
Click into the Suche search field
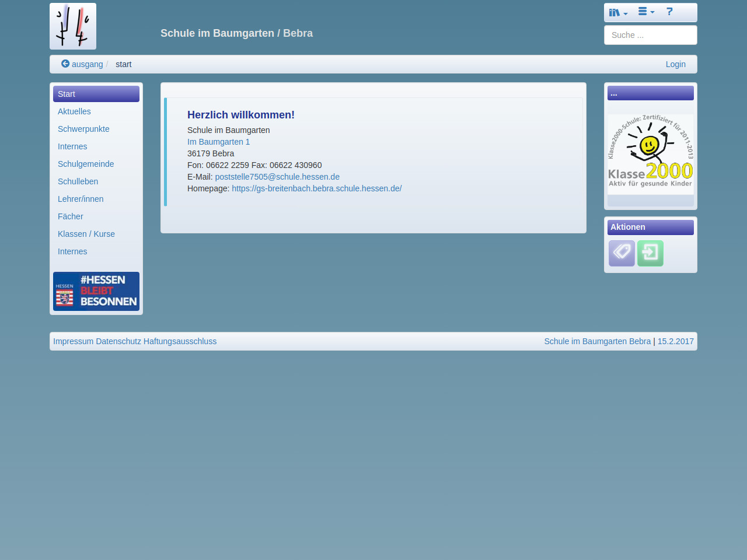650,35
